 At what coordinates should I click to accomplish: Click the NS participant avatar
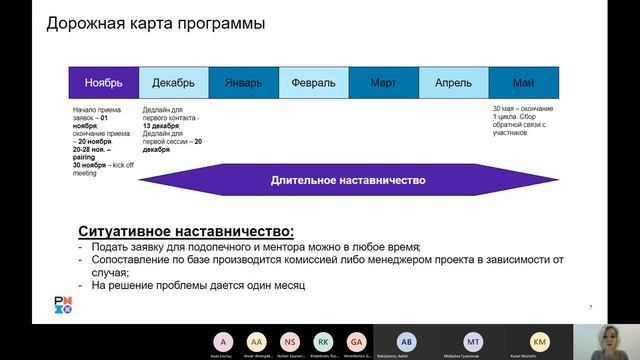290,342
